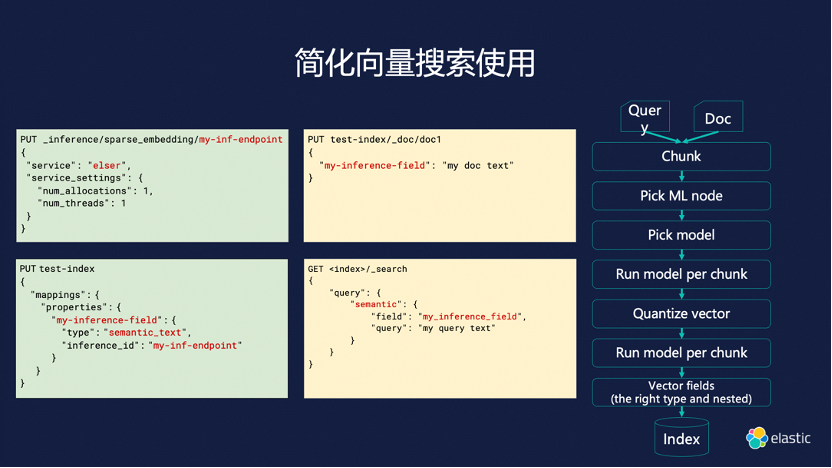Click the PUT _inference/sparse_embedding line
This screenshot has width=832, height=468.
151,140
